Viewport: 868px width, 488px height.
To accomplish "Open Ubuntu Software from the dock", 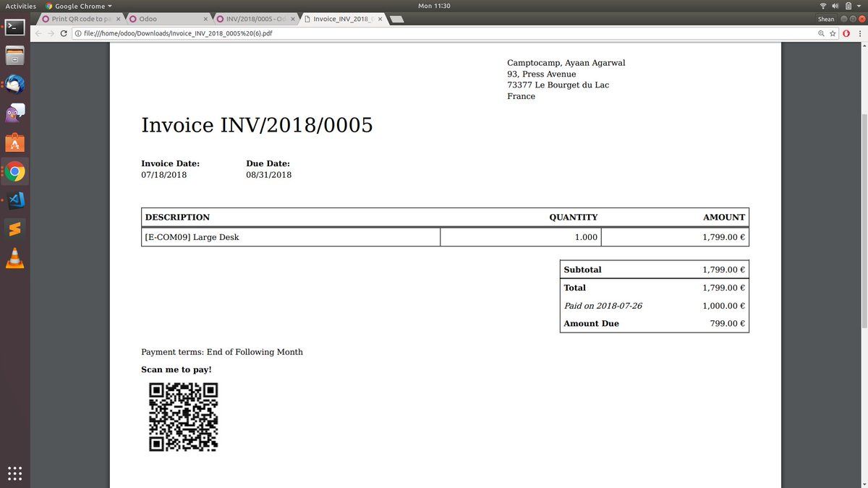I will coord(15,142).
